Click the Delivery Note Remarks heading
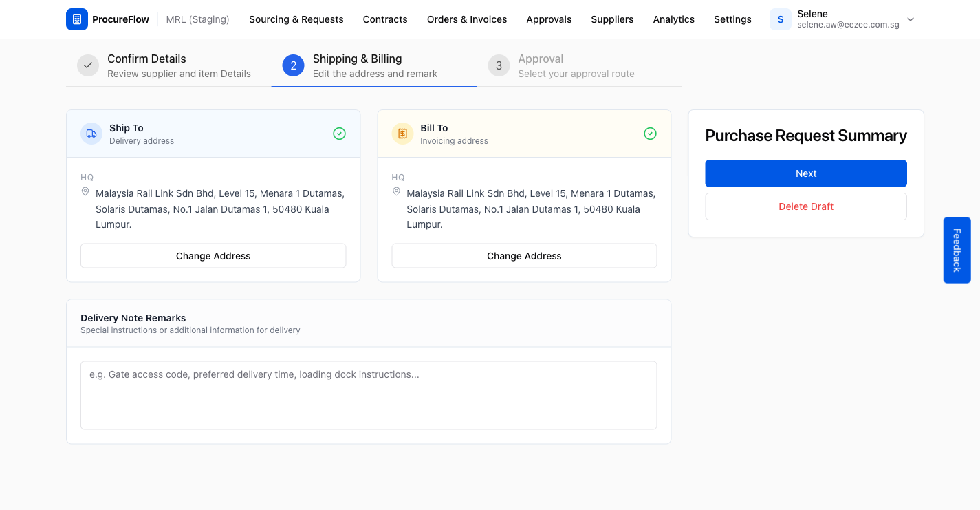 [x=133, y=318]
